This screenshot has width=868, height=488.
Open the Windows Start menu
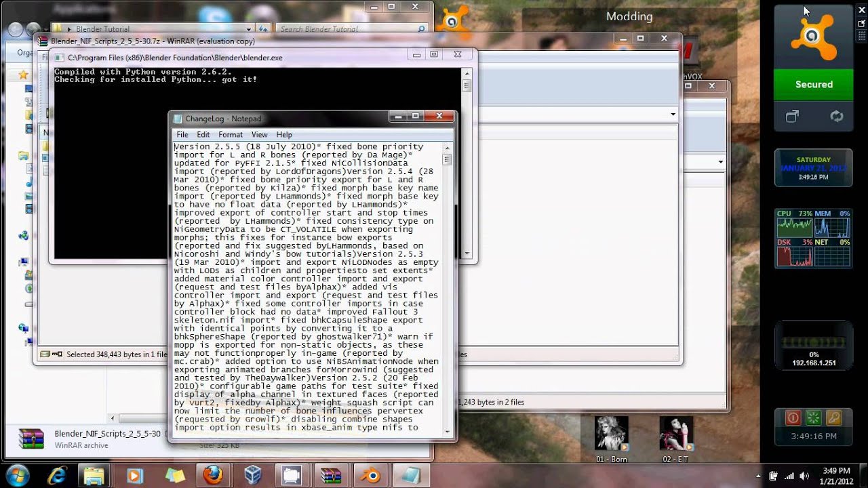point(18,474)
